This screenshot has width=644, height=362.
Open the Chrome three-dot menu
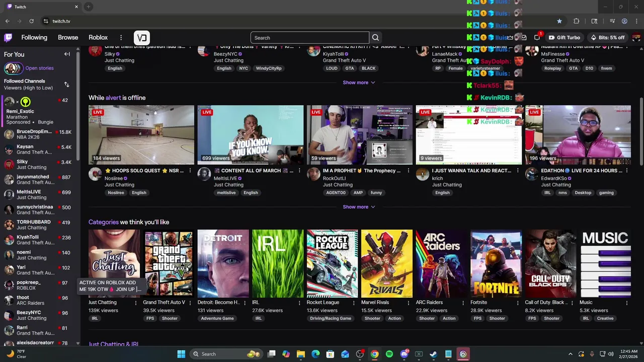pyautogui.click(x=636, y=21)
